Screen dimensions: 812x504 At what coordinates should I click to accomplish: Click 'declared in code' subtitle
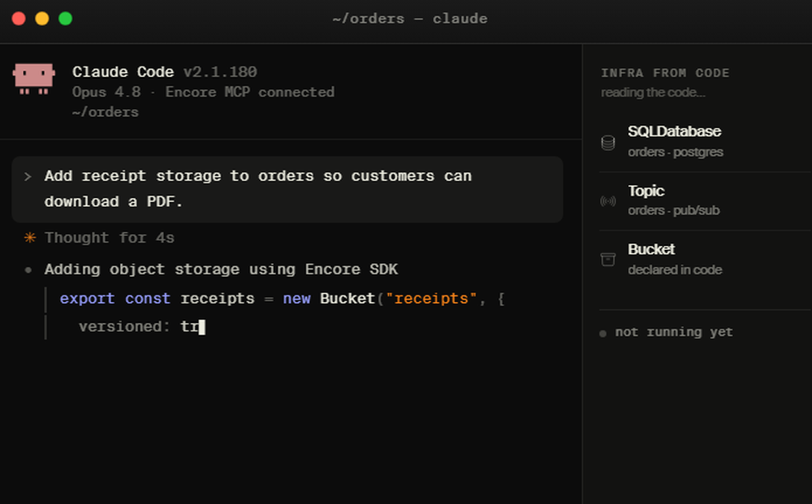click(x=675, y=269)
